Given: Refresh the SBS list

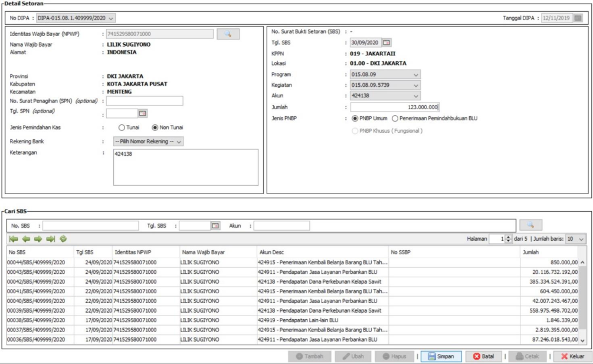Looking at the screenshot, I should tap(63, 239).
